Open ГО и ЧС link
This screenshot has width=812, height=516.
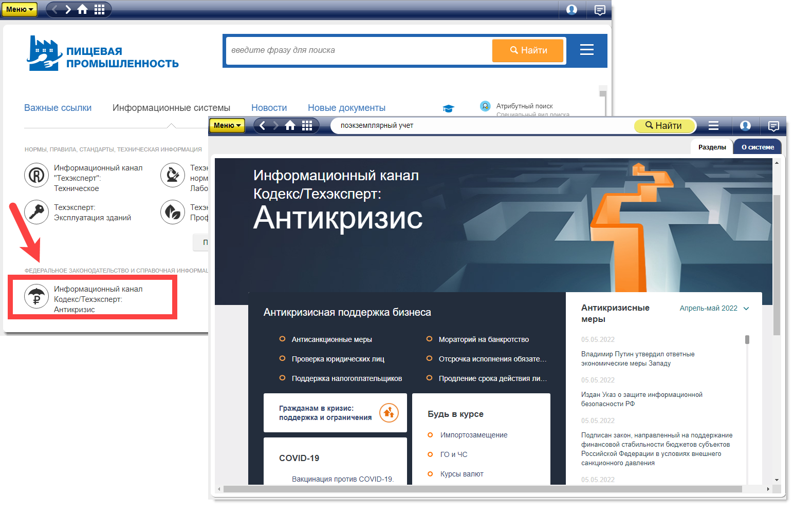click(454, 454)
